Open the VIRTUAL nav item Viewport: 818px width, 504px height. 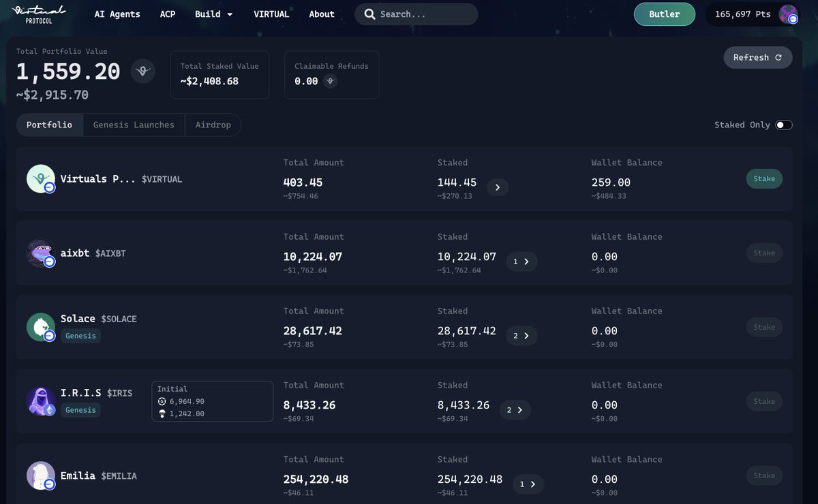tap(271, 14)
